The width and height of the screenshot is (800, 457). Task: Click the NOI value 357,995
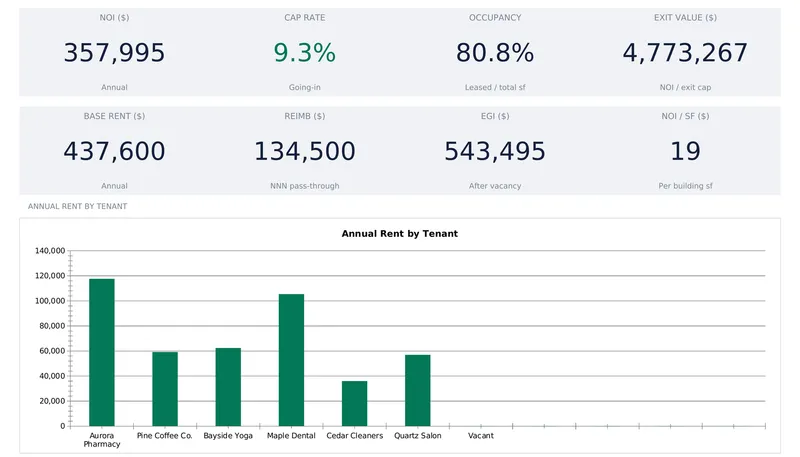tap(114, 53)
